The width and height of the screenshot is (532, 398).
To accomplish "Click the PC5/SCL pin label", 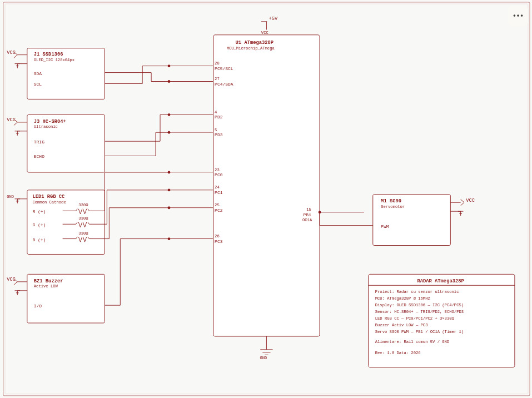I will click(x=223, y=68).
